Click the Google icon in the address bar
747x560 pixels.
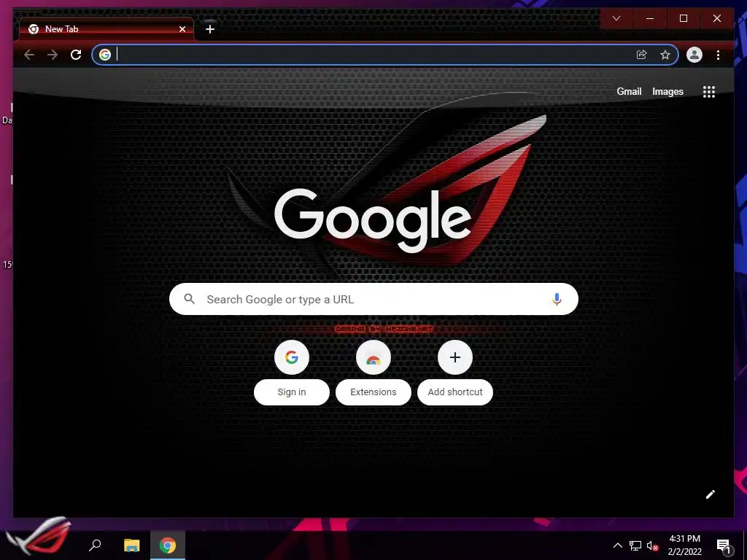click(x=105, y=55)
